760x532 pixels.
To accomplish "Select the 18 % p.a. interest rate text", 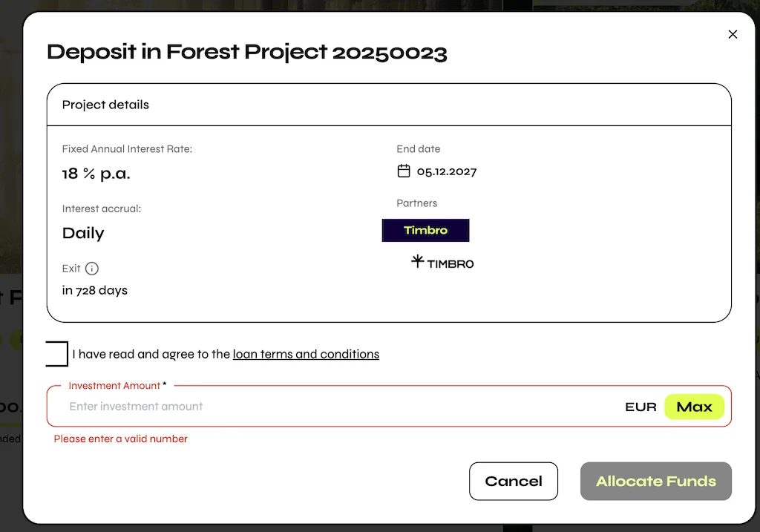I will click(96, 174).
